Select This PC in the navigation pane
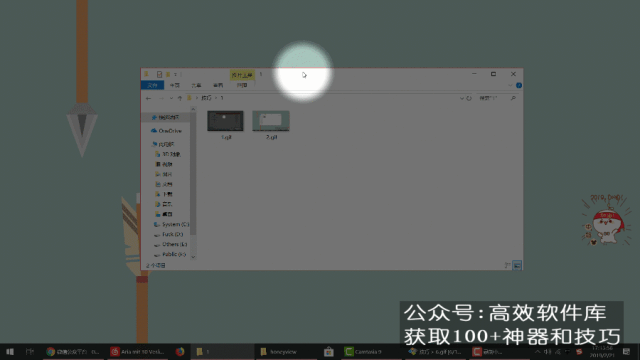The width and height of the screenshot is (640, 360). tap(163, 144)
